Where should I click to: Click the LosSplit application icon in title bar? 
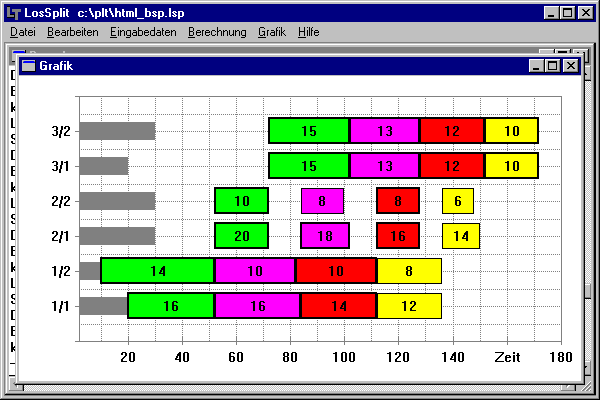(x=12, y=12)
